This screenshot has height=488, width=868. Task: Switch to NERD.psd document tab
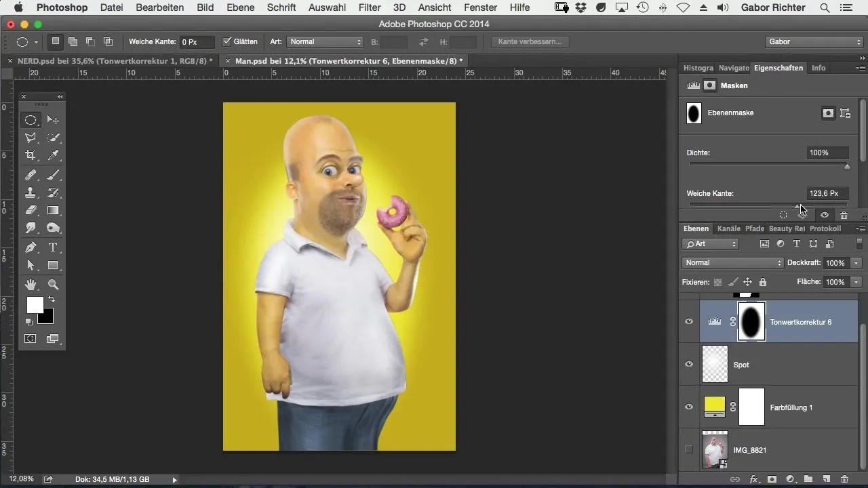[x=115, y=61]
